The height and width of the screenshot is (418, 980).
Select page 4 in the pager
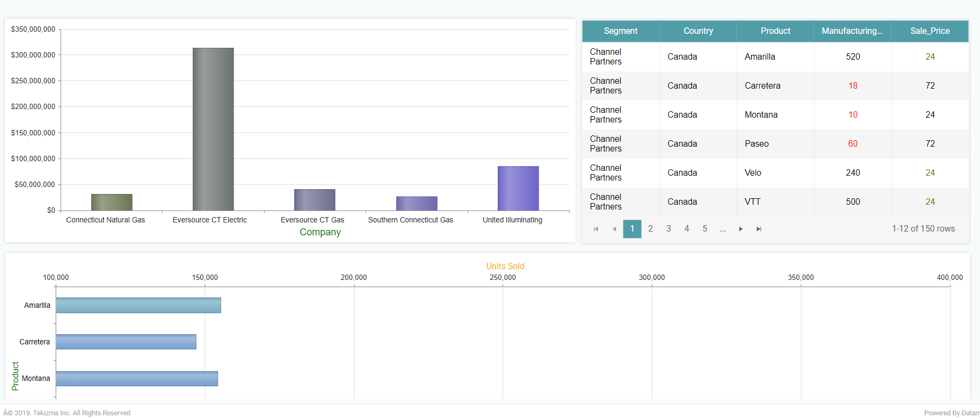(686, 229)
